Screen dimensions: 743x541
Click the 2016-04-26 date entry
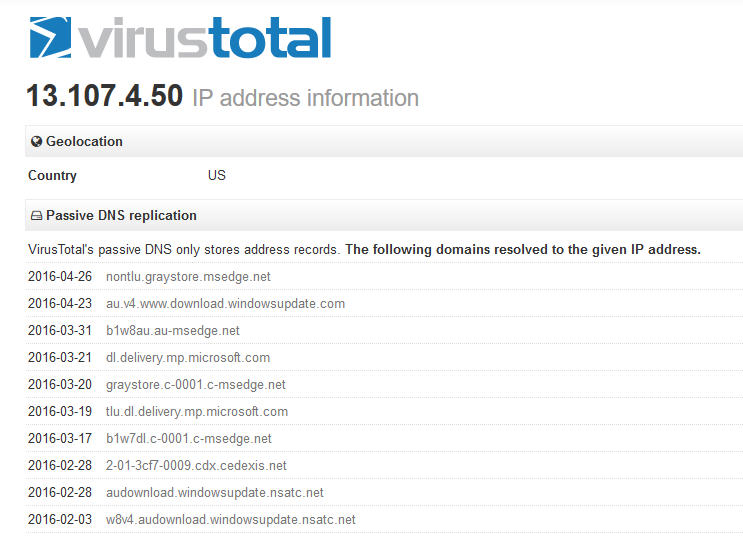(59, 277)
